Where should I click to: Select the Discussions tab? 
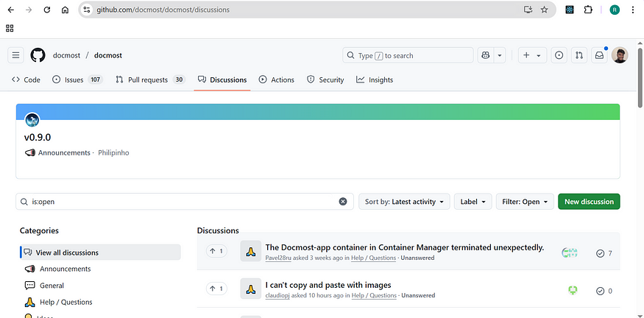[222, 79]
